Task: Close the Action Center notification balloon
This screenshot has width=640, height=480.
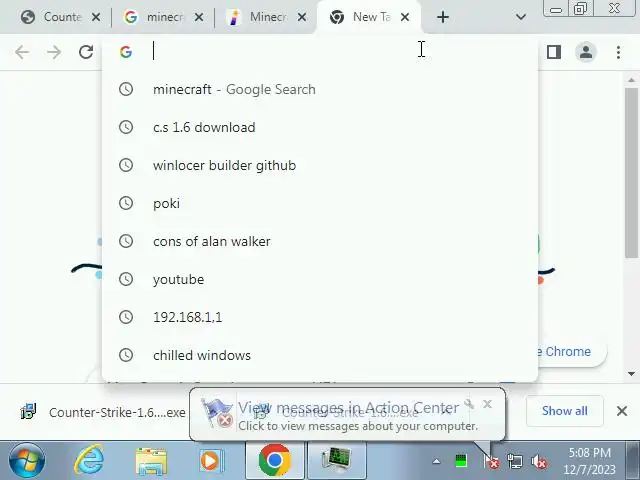Action: click(x=487, y=404)
